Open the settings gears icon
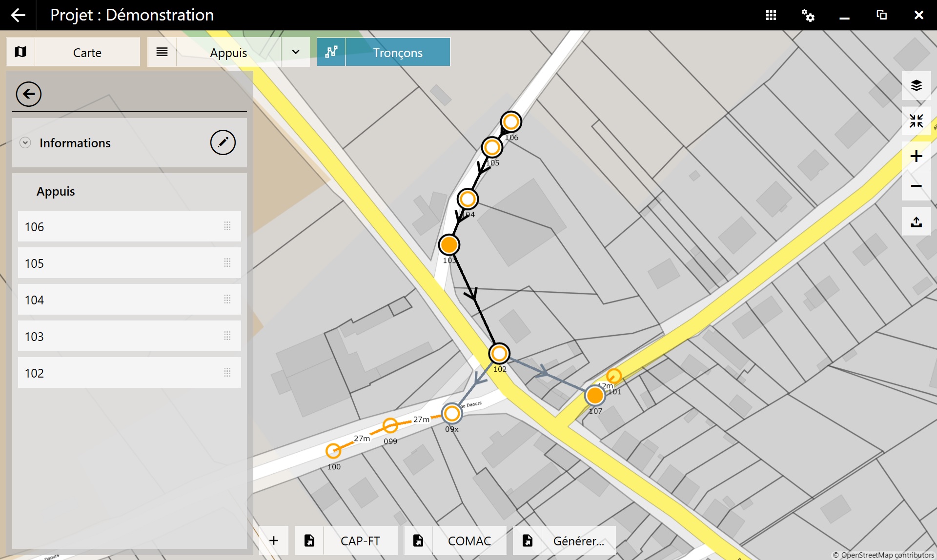Image resolution: width=937 pixels, height=560 pixels. 808,15
